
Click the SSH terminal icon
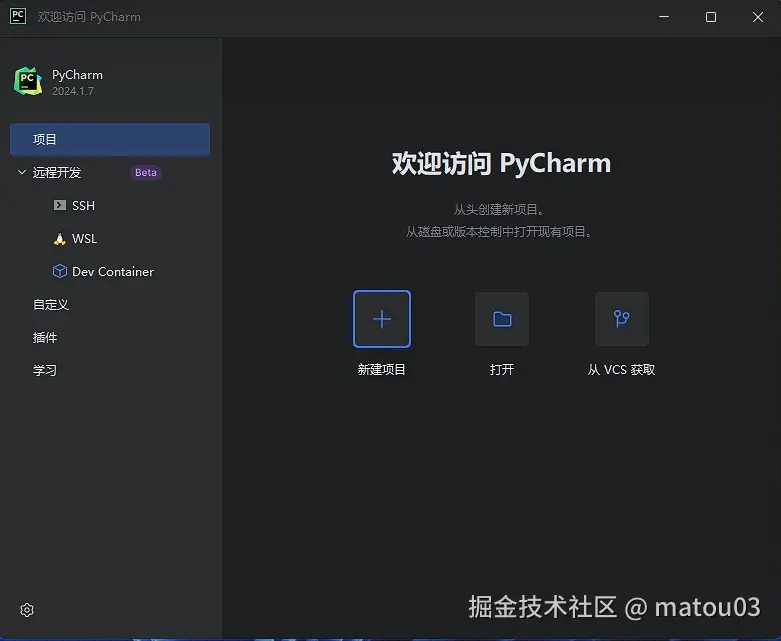coord(60,205)
